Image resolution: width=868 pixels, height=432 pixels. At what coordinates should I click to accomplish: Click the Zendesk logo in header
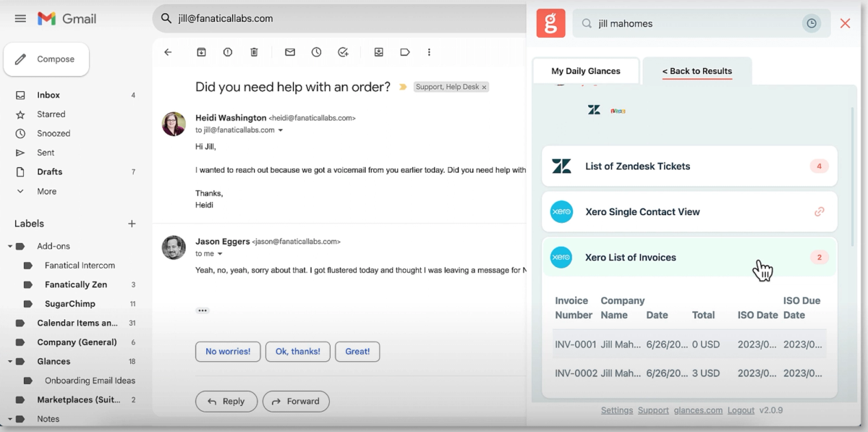click(594, 111)
